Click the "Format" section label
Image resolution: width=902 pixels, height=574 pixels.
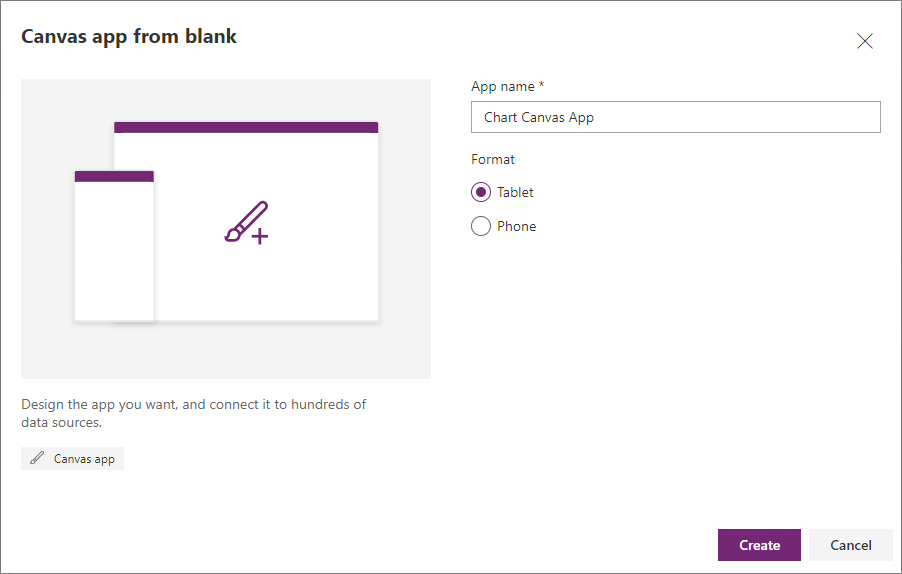coord(493,159)
